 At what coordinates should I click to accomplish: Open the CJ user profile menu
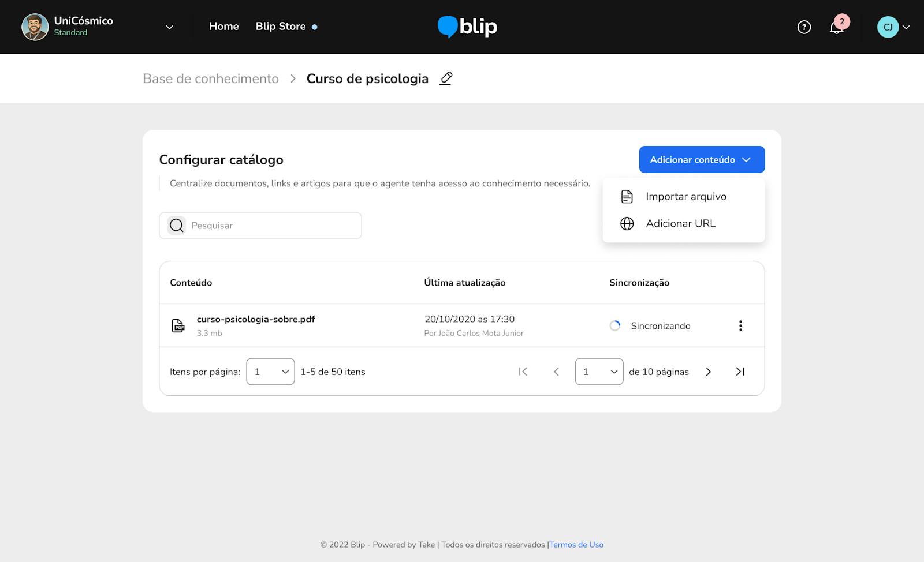tap(893, 27)
